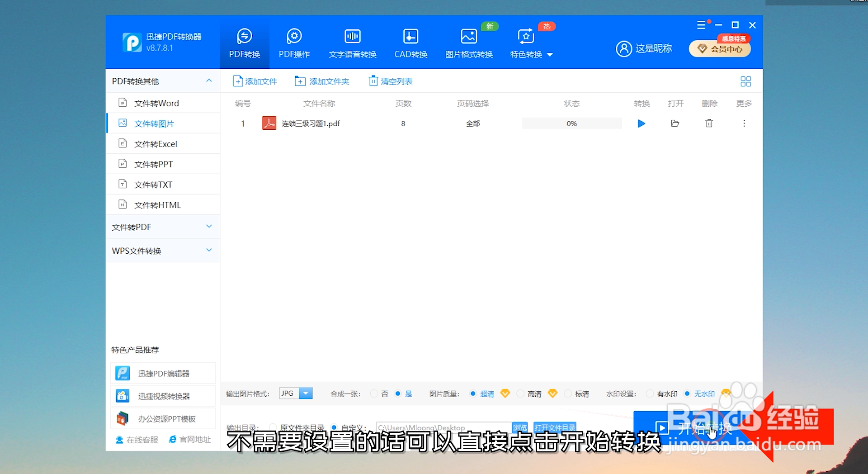
Task: Open the 图片格式转换 tab
Action: 469,43
